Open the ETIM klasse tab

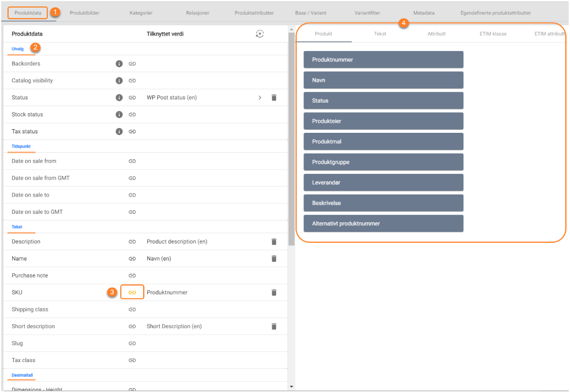tap(493, 34)
